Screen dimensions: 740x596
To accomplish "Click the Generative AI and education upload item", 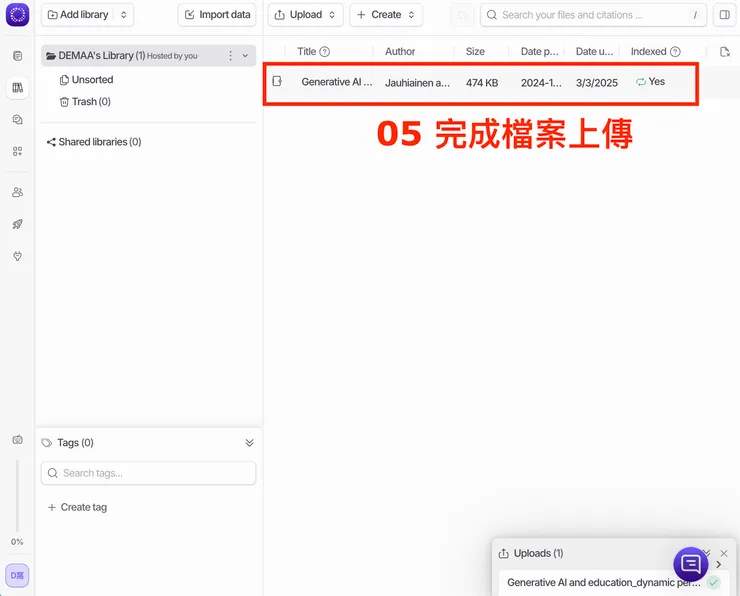I will (604, 582).
